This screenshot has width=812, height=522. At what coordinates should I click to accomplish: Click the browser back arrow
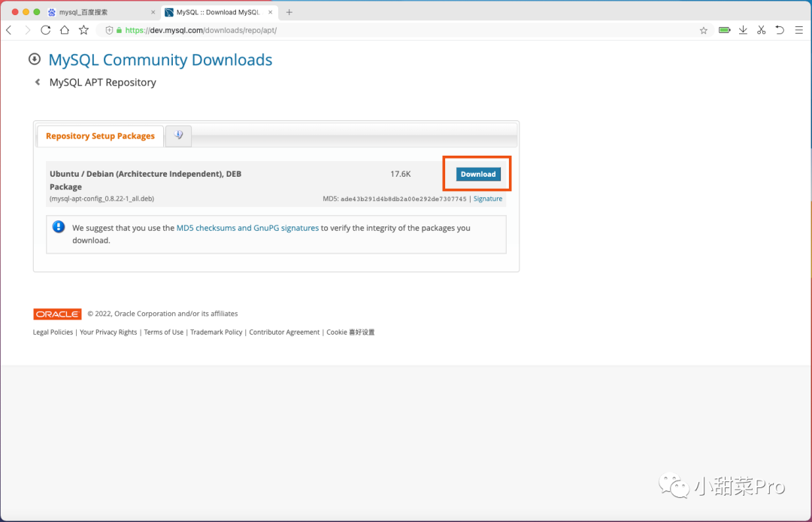9,30
